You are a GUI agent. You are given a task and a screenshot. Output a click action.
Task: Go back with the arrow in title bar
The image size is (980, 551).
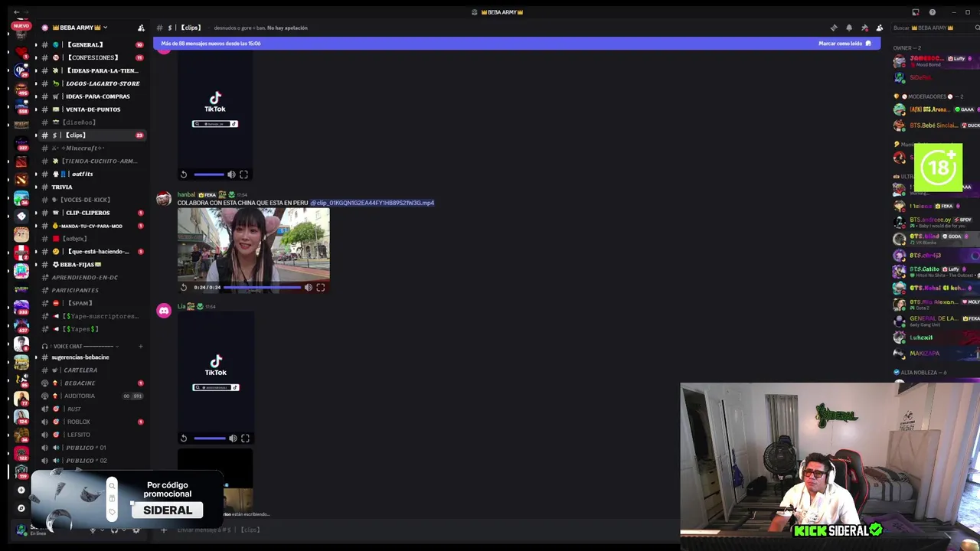tap(16, 12)
